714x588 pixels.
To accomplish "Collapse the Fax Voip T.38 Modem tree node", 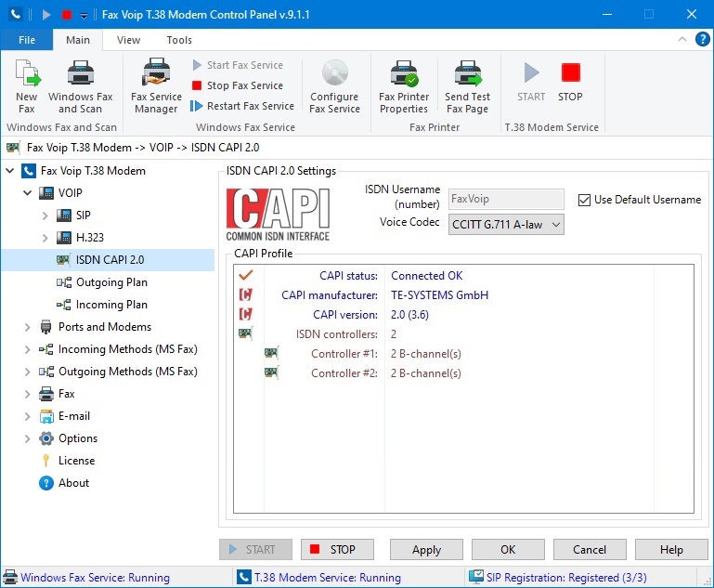I will (10, 171).
